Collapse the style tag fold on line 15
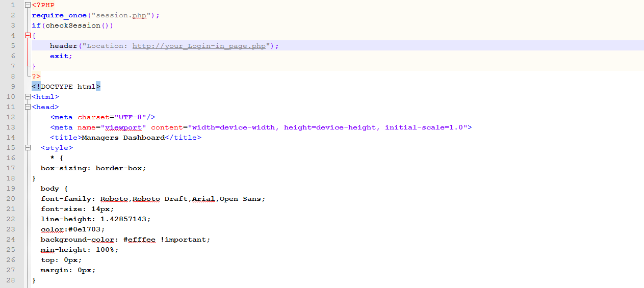This screenshot has height=288, width=644. (28, 148)
